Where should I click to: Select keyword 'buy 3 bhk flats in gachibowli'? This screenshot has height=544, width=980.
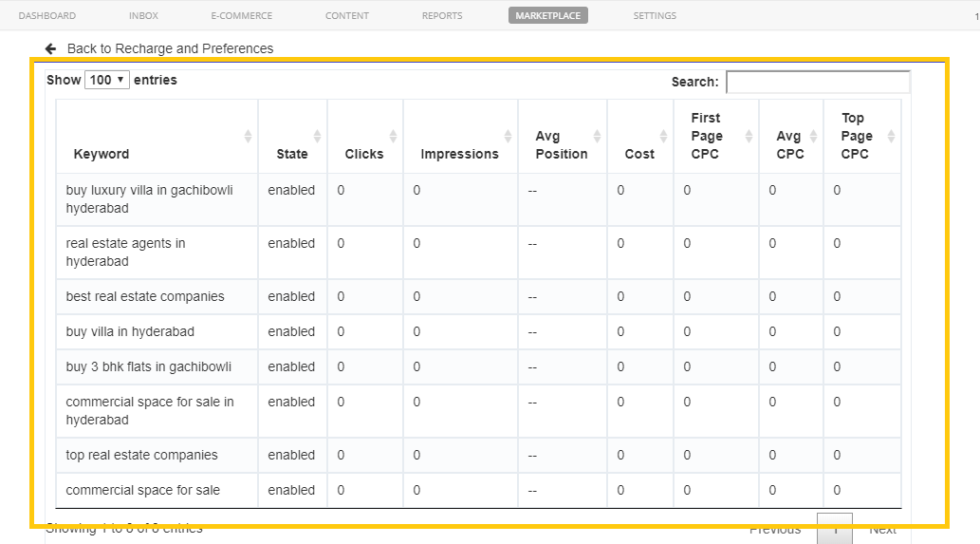(x=149, y=366)
